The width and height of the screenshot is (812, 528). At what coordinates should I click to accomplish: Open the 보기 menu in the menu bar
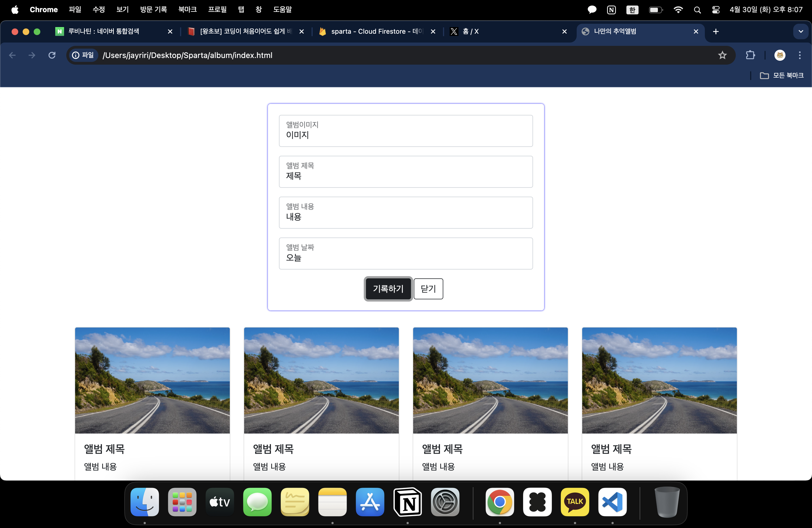click(x=122, y=10)
